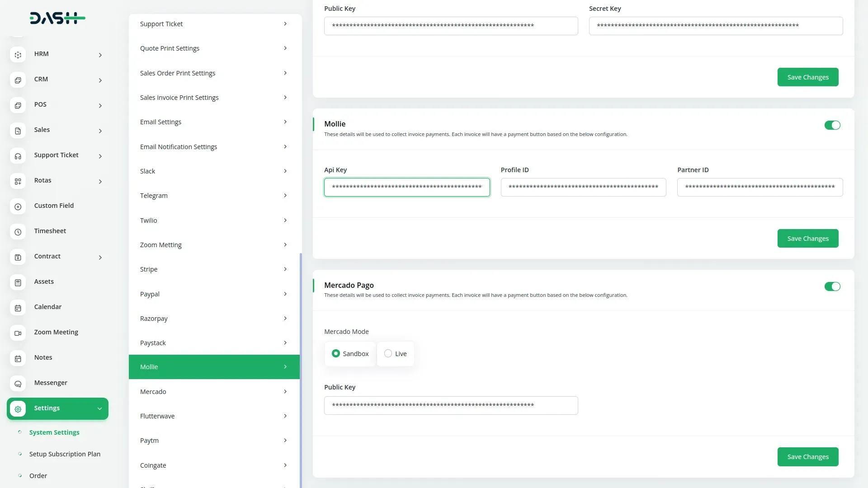Viewport: 868px width, 488px height.
Task: Expand the CRM sidebar menu
Action: [100, 80]
